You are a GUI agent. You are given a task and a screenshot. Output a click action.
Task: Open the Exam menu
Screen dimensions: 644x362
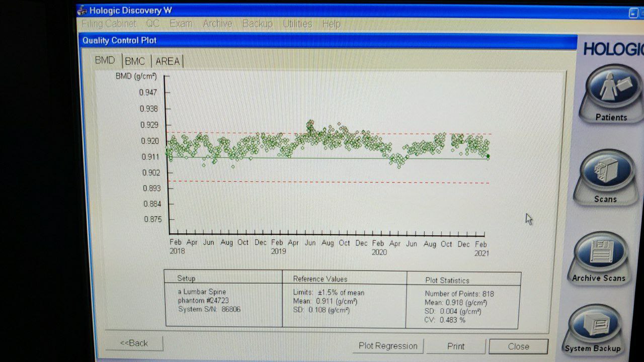[181, 24]
